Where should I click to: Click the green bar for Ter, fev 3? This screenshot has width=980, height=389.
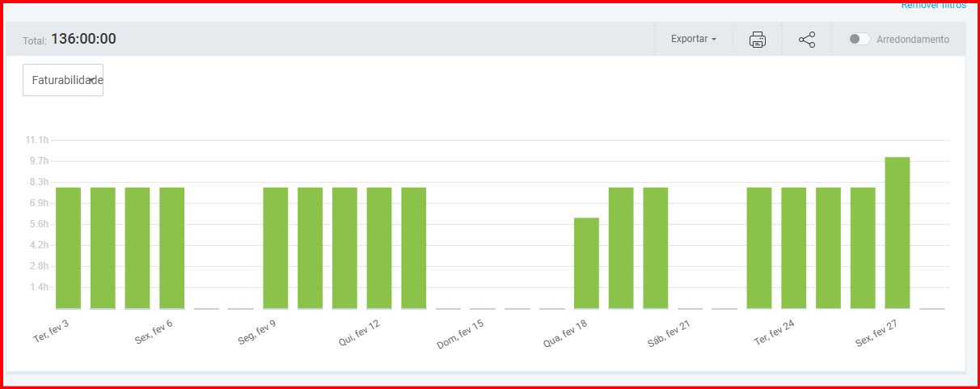point(68,247)
